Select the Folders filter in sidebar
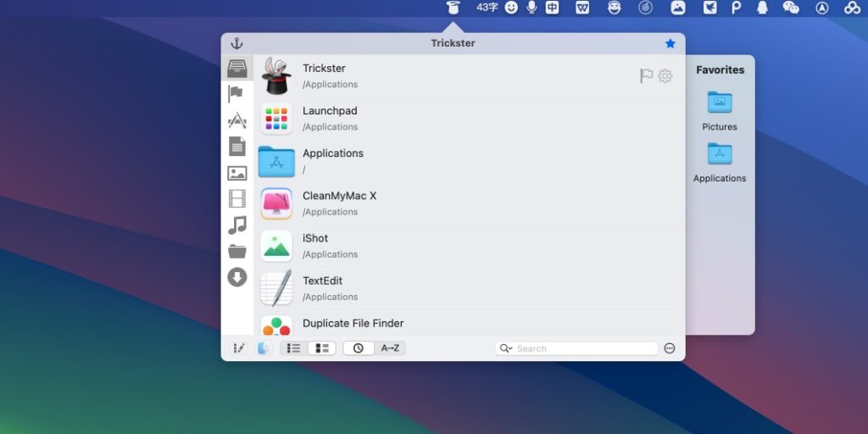The height and width of the screenshot is (434, 868). click(x=237, y=251)
